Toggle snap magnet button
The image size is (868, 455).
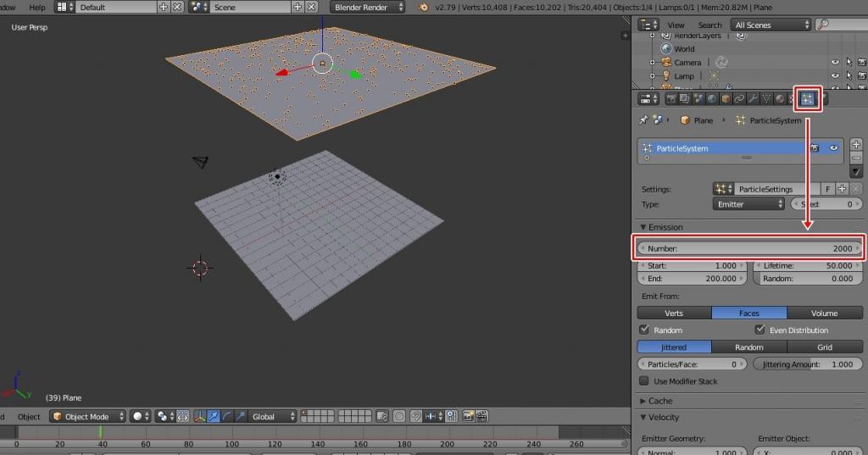(x=415, y=416)
